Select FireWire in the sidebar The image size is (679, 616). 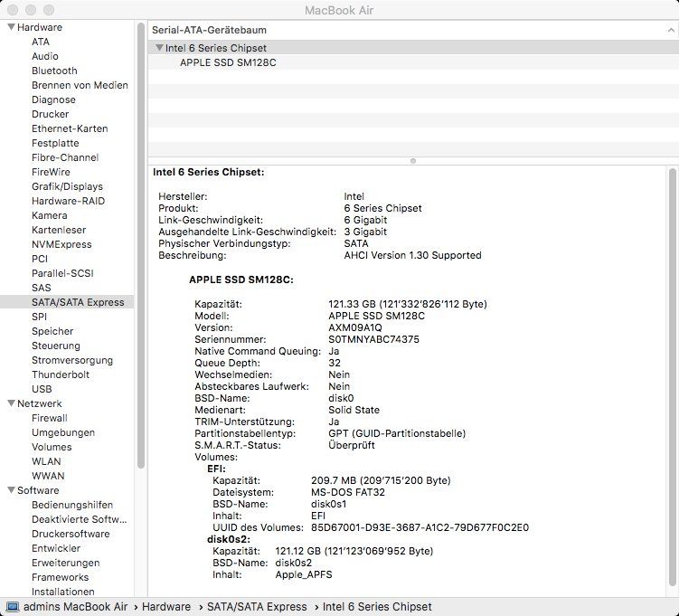click(51, 172)
